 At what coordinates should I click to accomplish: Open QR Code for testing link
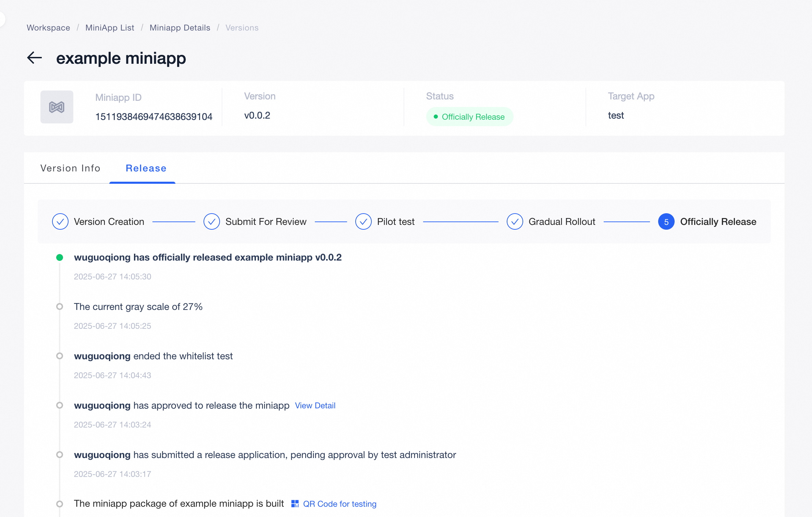tap(340, 504)
